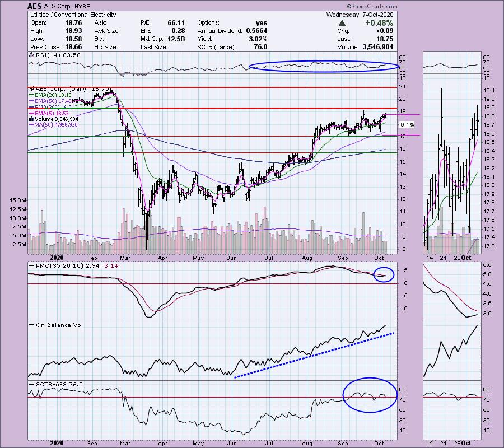Click the MA(50) 4,956,930 legend entry
This screenshot has height=448, width=504.
coord(56,125)
